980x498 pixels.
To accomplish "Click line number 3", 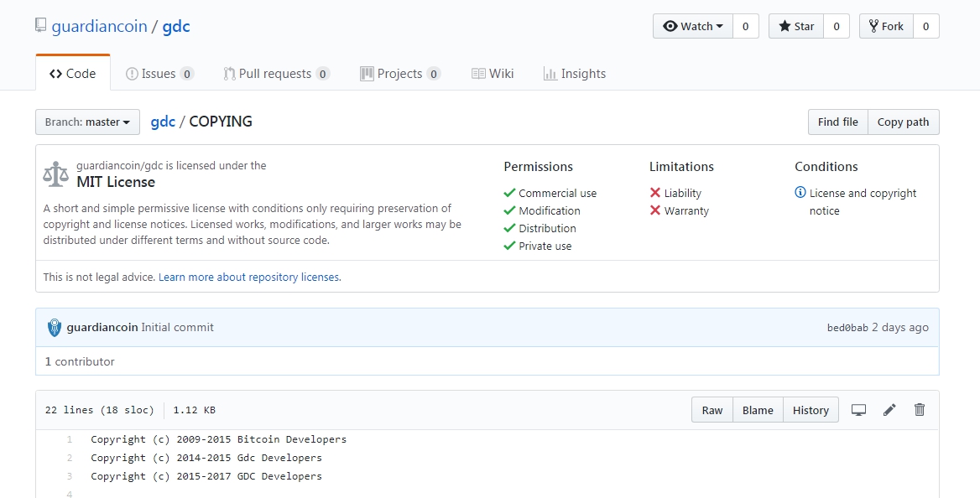I will point(70,475).
